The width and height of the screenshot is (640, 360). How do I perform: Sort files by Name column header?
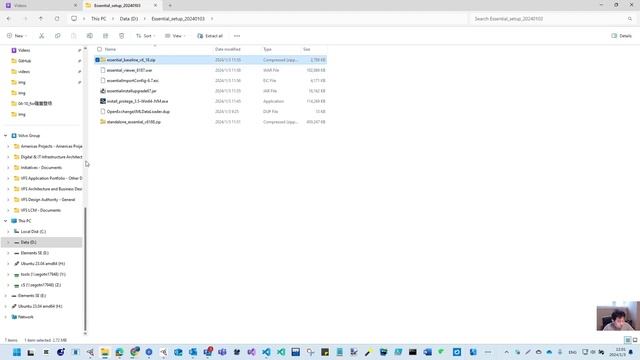tap(110, 49)
